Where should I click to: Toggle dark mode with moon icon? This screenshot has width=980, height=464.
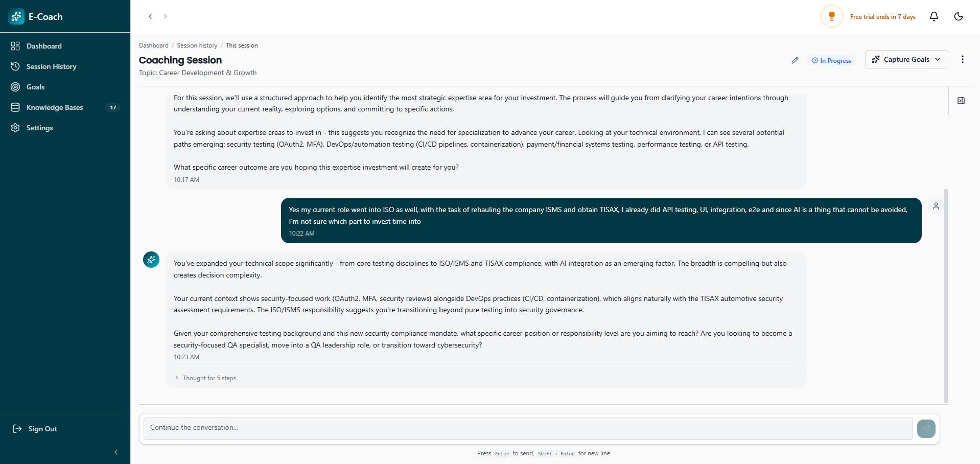point(959,16)
